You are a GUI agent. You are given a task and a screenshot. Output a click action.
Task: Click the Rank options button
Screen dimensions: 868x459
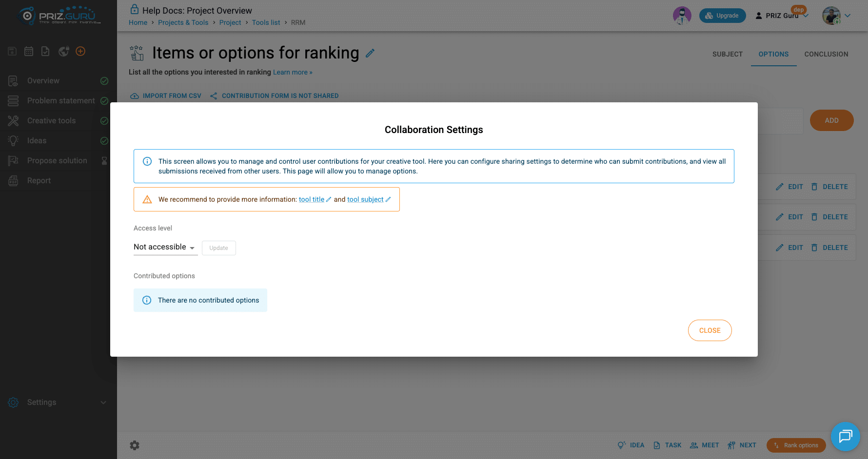tap(796, 445)
